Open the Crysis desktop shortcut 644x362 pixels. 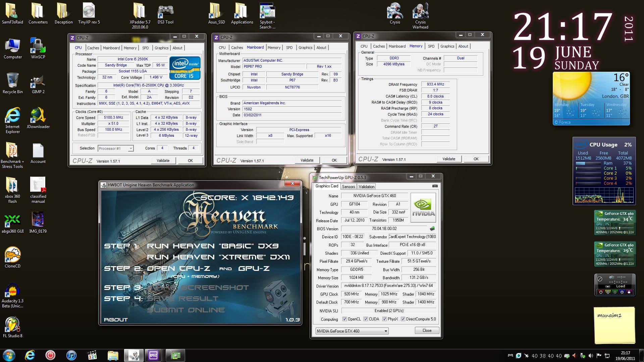click(395, 14)
